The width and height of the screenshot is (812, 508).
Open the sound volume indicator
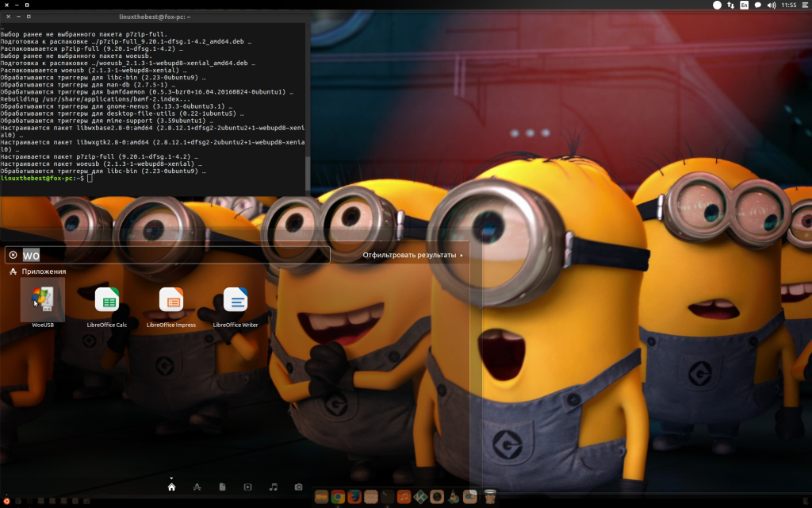(x=772, y=5)
